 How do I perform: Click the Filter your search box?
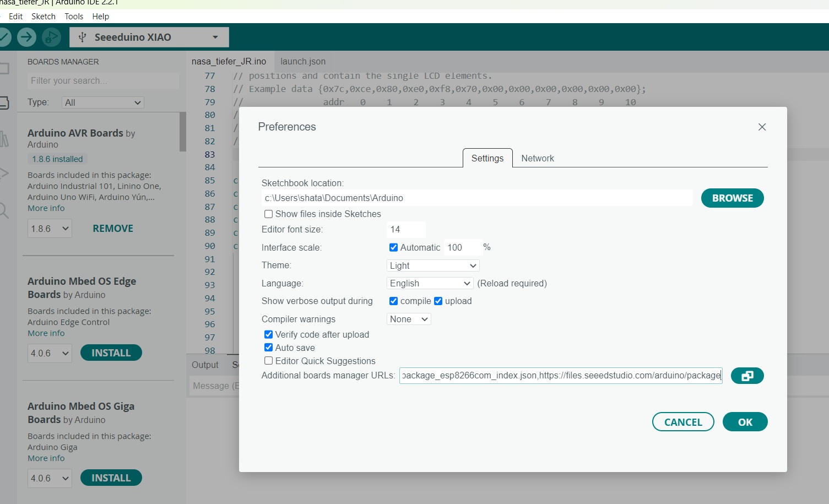click(x=103, y=80)
